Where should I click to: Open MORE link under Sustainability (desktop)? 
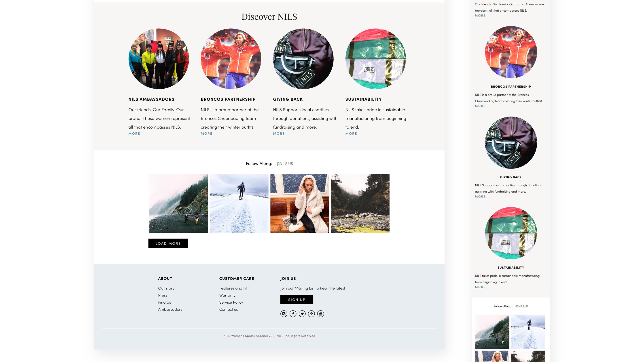pos(351,134)
